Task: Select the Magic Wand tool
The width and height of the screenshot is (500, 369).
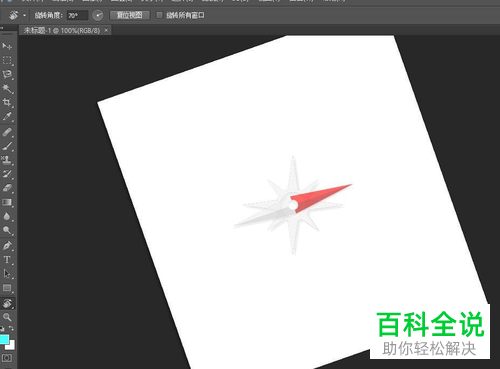Action: [x=7, y=88]
